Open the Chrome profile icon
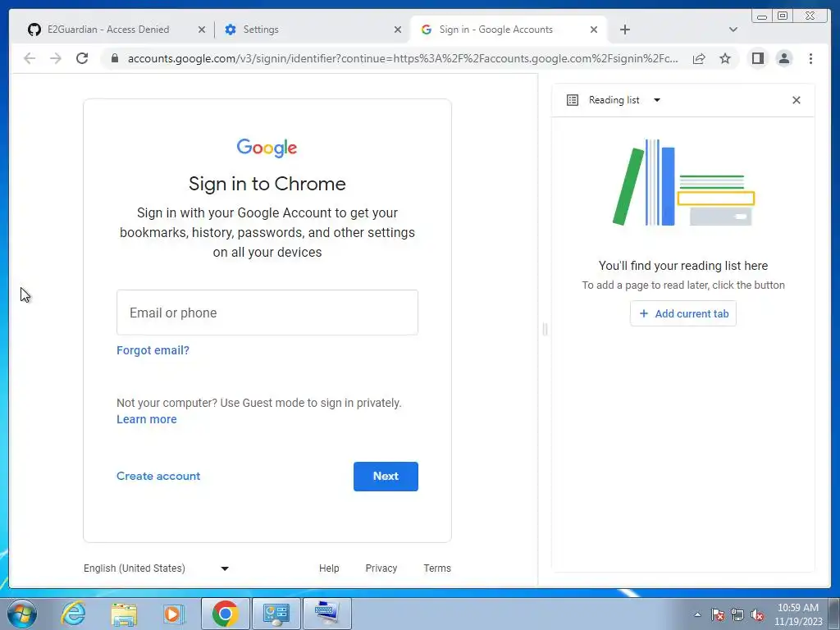The width and height of the screenshot is (840, 630). [783, 58]
